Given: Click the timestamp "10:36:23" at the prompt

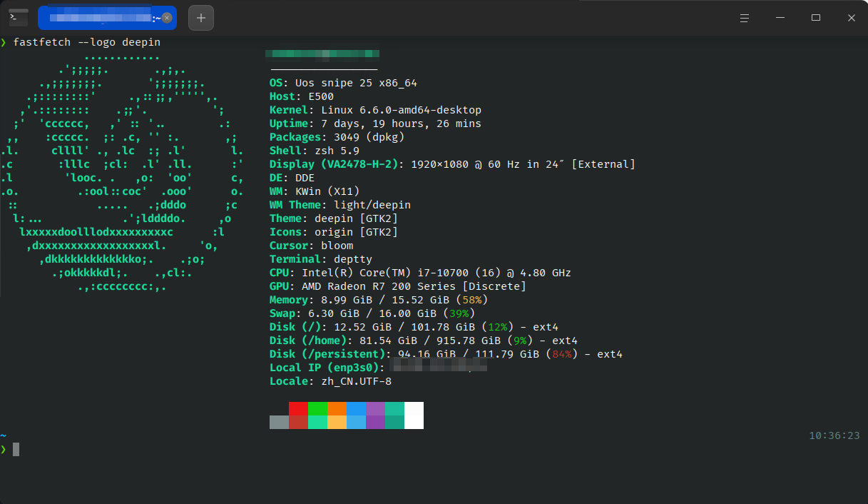Looking at the screenshot, I should (x=834, y=435).
